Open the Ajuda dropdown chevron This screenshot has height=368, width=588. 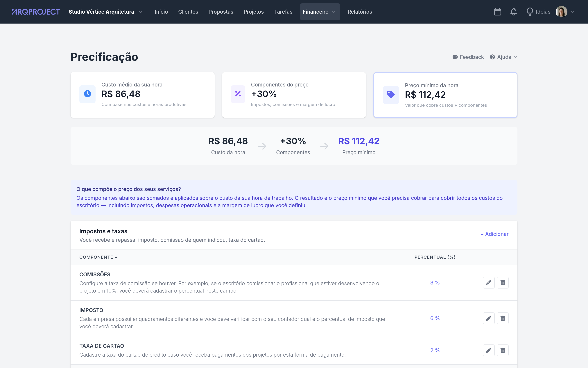[515, 57]
